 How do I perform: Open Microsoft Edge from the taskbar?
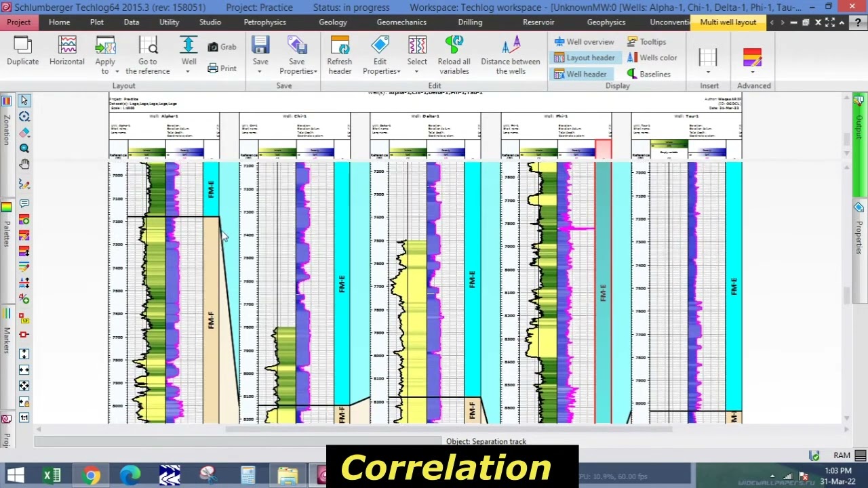tap(130, 475)
